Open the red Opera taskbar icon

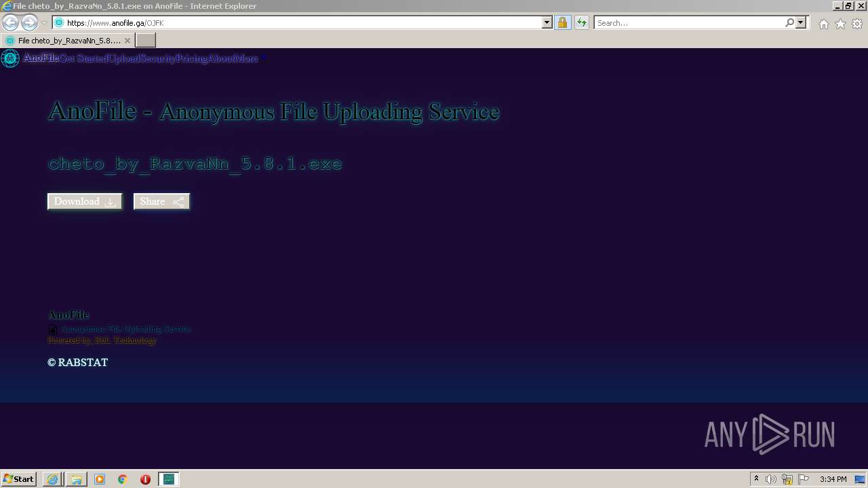[145, 479]
